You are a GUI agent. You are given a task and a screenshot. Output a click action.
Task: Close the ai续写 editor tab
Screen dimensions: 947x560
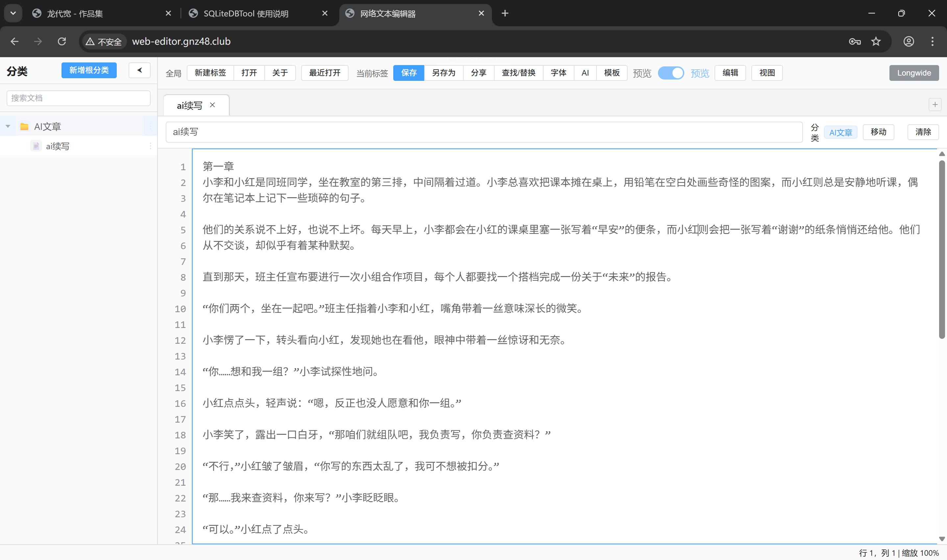pos(212,105)
